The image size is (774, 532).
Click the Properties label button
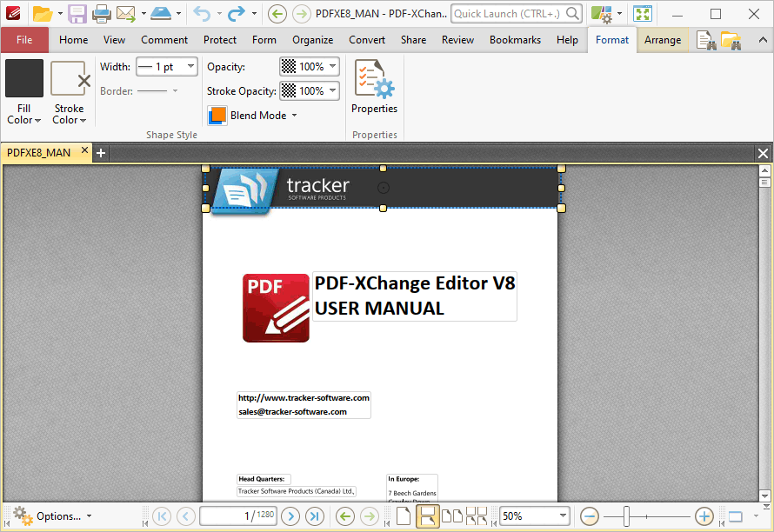pos(374,109)
